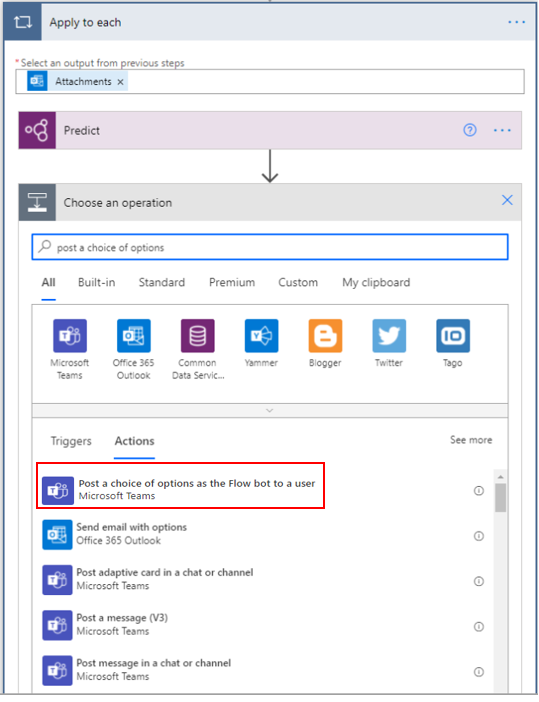Choose the Microsoft Teams connector

(70, 349)
